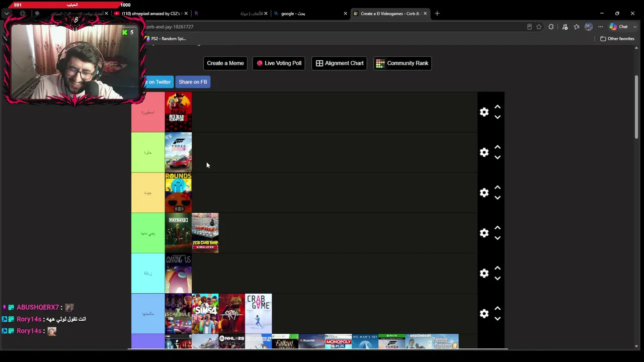Open settings gear for the Forza Horizon row

point(484,152)
